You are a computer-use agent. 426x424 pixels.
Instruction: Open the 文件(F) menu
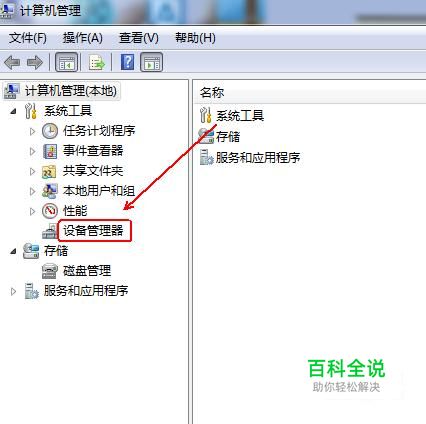tap(28, 38)
